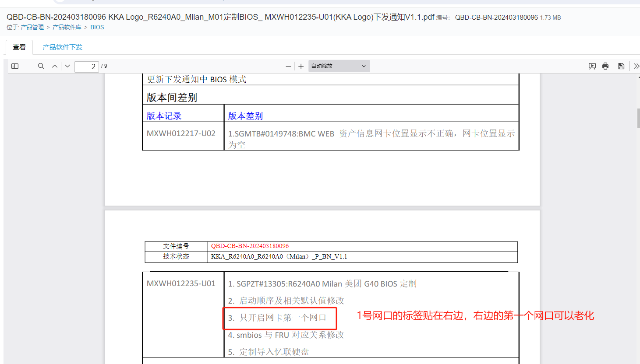Image resolution: width=640 pixels, height=364 pixels.
Task: Go to the next page arrow
Action: tap(67, 66)
